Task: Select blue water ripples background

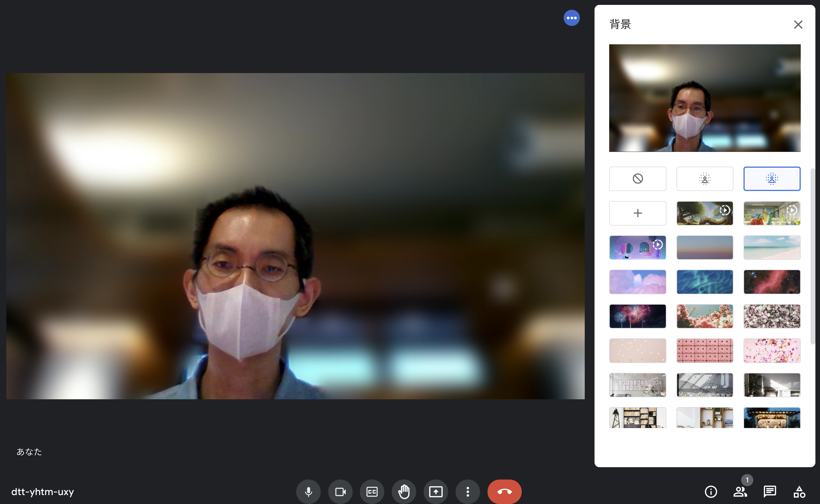Action: (705, 282)
